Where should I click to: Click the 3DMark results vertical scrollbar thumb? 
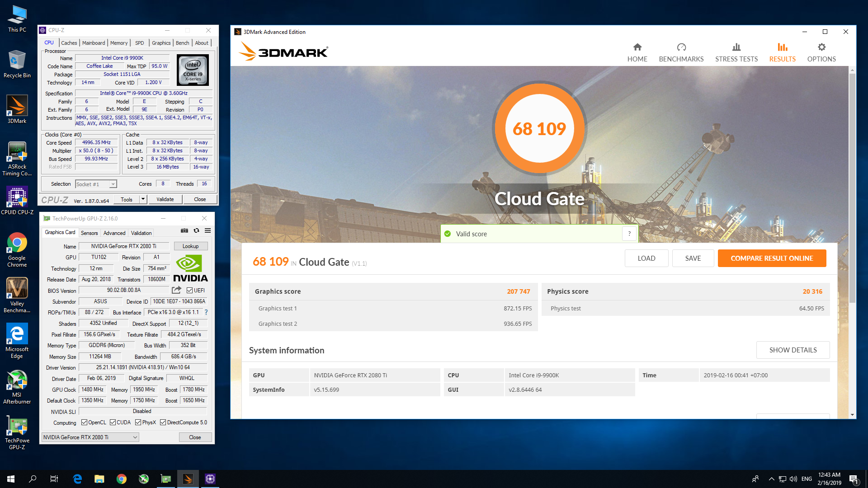(x=852, y=188)
